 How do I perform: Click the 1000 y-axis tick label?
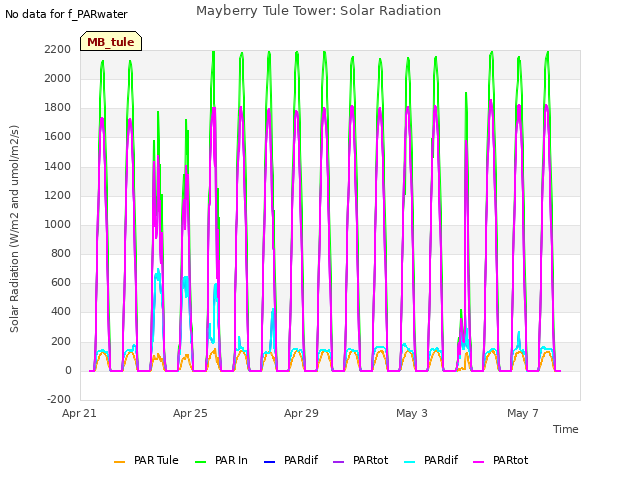(58, 224)
